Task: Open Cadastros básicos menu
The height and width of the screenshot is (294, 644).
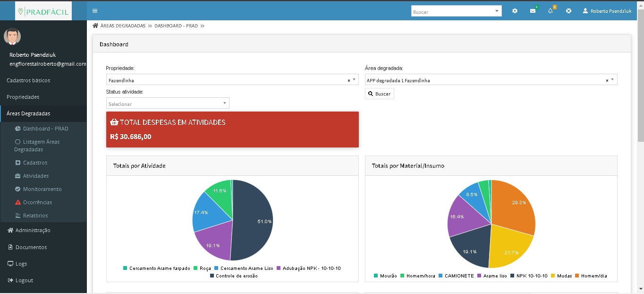Action: coord(28,80)
